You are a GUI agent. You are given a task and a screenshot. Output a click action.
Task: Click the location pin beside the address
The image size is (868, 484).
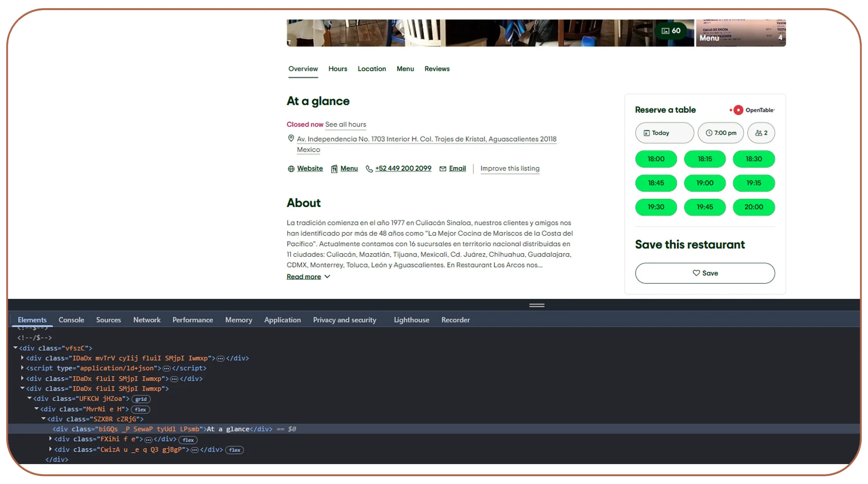[291, 138]
